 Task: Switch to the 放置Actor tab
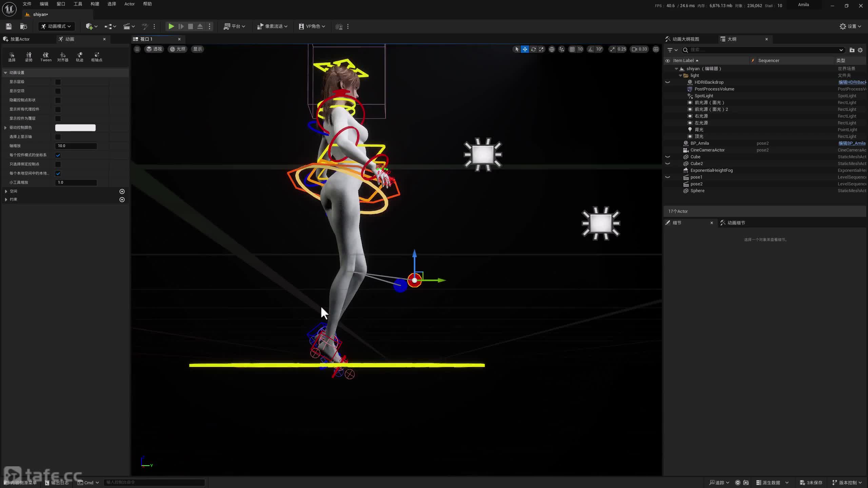click(20, 39)
